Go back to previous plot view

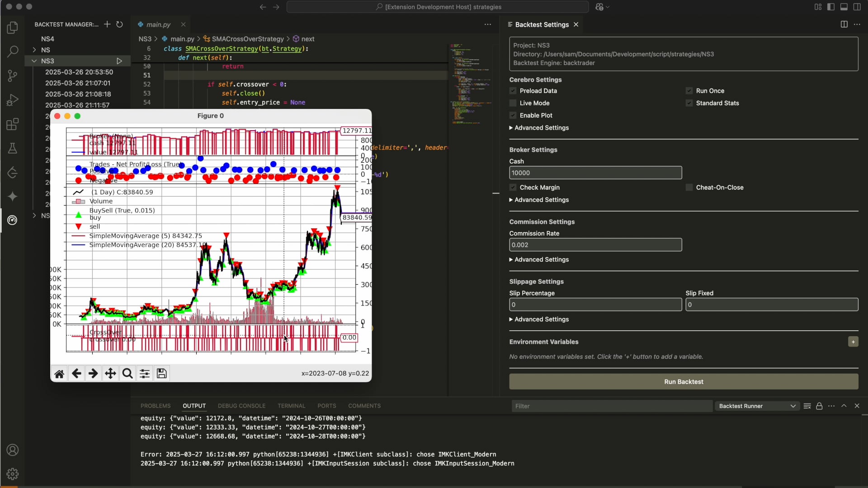pyautogui.click(x=76, y=374)
